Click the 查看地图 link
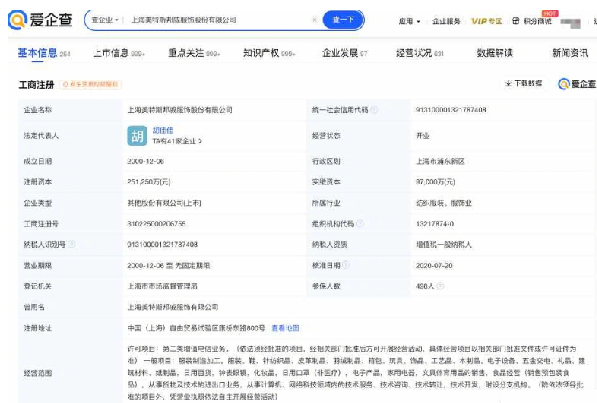 pos(285,328)
